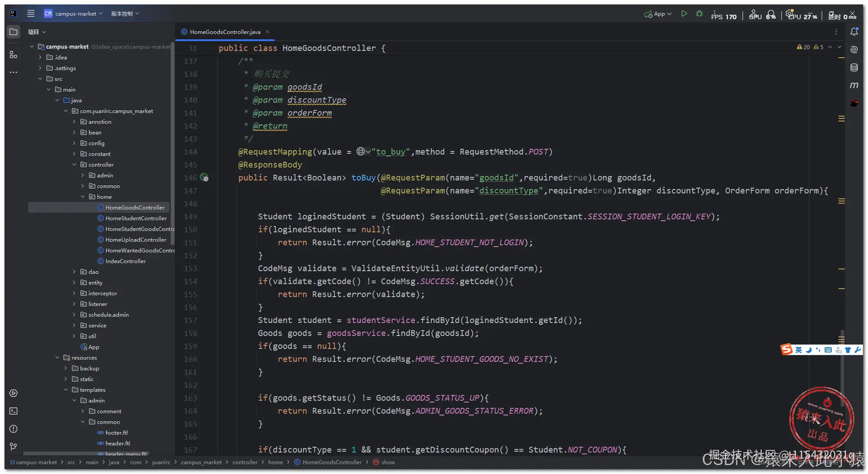
Task: Go to previous highlighted error
Action: (830, 47)
